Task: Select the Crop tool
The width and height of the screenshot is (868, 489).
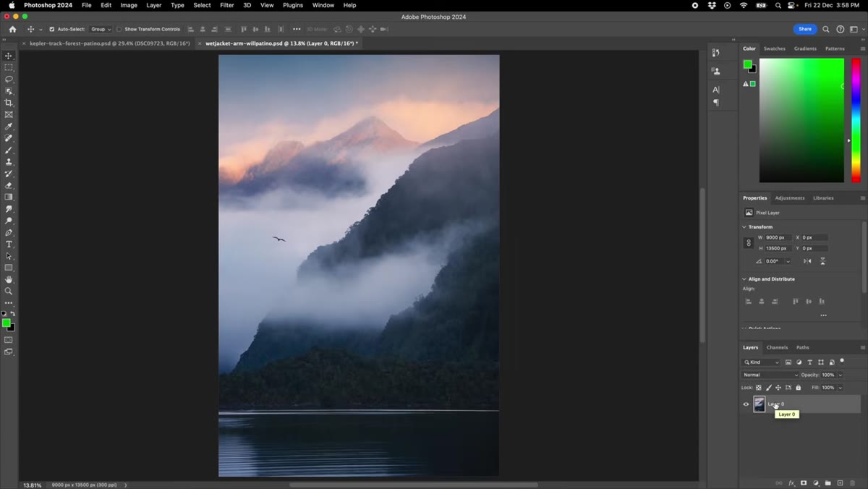Action: point(9,103)
